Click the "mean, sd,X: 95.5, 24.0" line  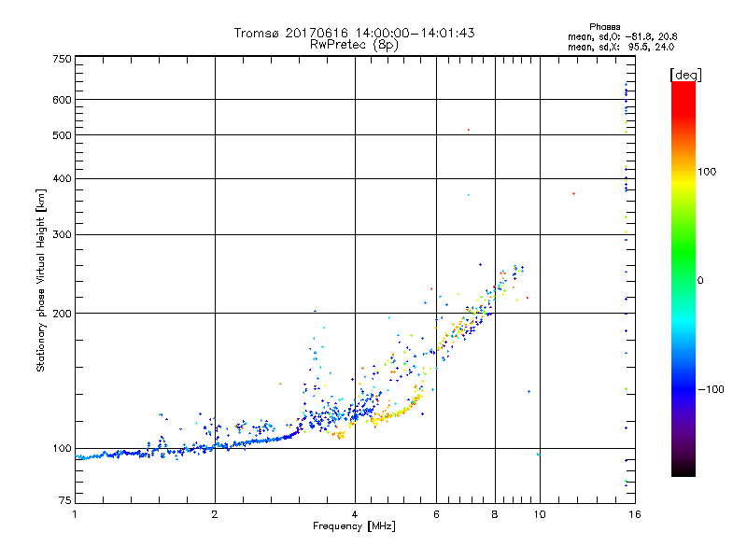click(x=621, y=47)
